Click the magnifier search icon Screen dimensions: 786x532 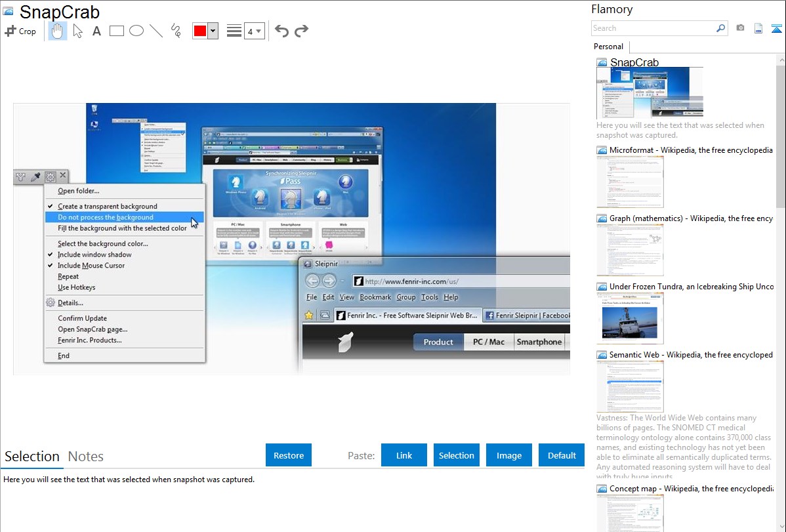click(x=720, y=28)
